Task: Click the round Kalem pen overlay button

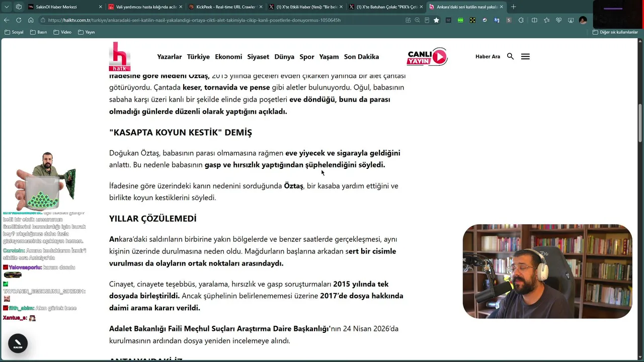Action: click(18, 343)
